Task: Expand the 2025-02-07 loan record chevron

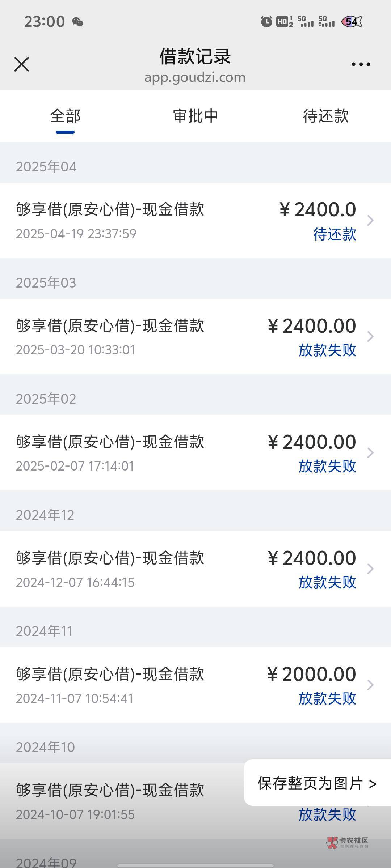Action: (370, 452)
